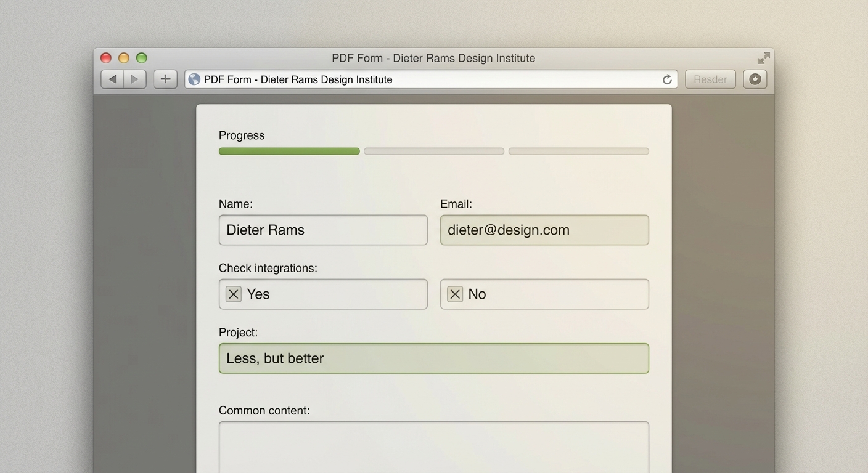868x473 pixels.
Task: Uncheck the Yes integration checkbox
Action: 232,294
